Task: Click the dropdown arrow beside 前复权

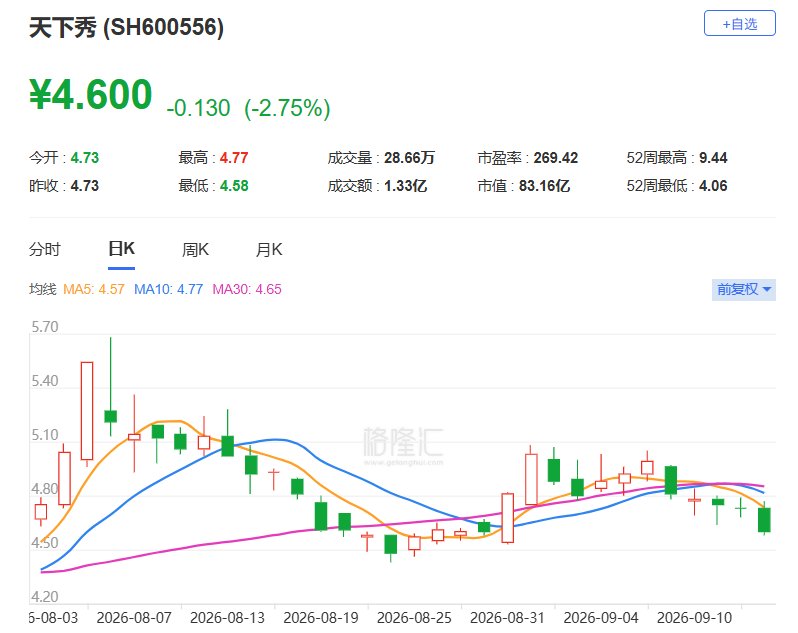Action: point(767,290)
